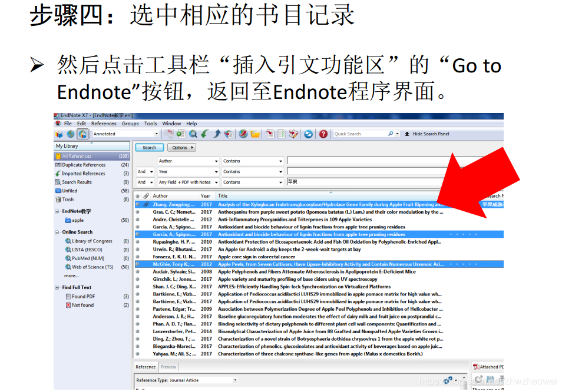Sort references by Year column header
This screenshot has height=392, width=562.
207,196
